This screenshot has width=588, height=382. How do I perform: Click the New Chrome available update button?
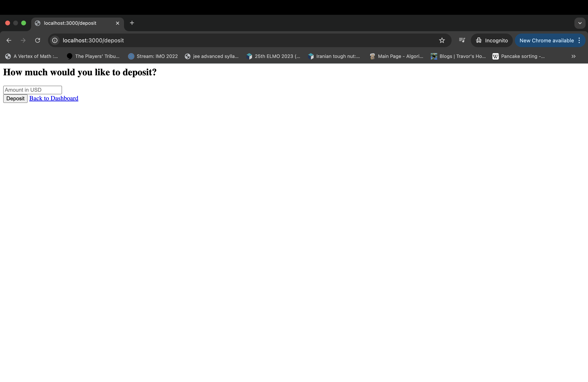pyautogui.click(x=546, y=41)
